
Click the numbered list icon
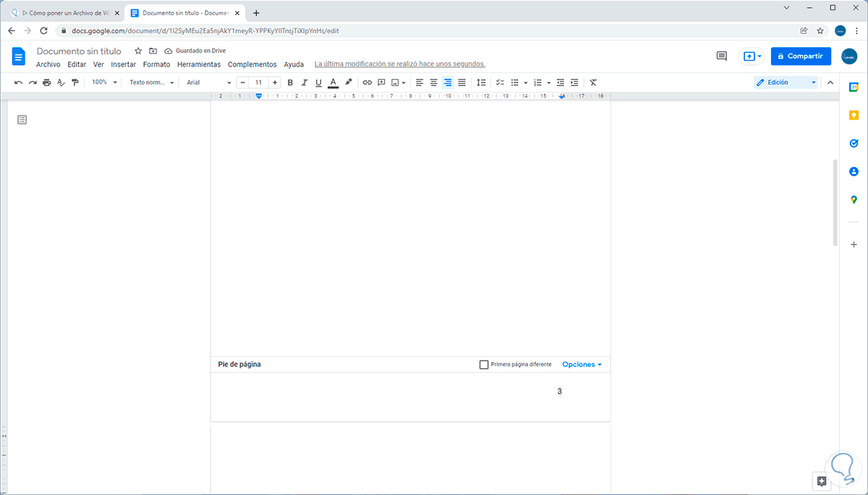coord(538,82)
